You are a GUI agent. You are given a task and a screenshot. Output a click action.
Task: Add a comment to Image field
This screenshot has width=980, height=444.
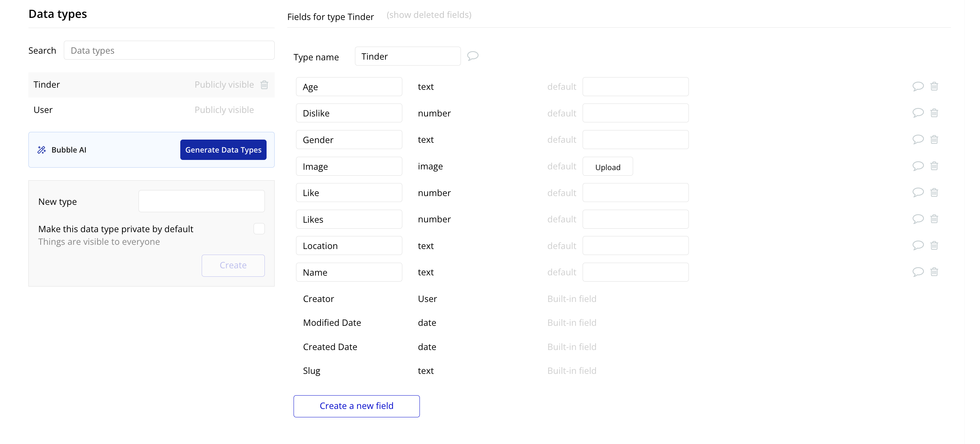pyautogui.click(x=918, y=166)
